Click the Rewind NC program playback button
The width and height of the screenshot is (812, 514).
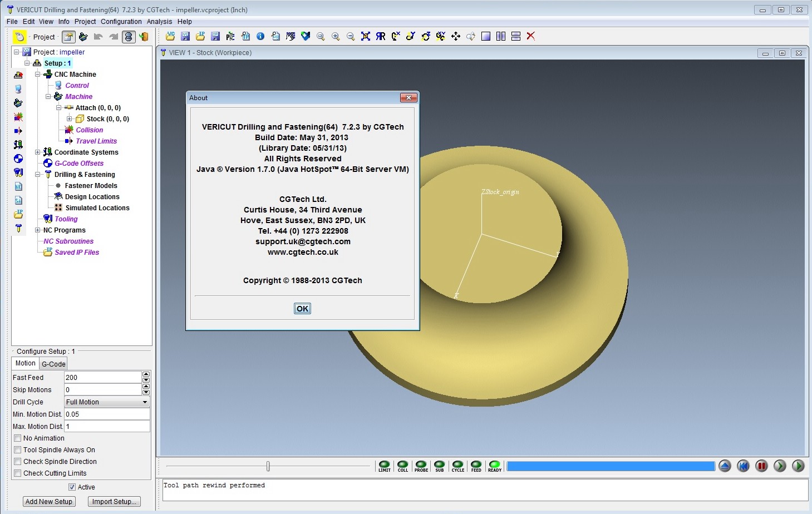click(x=743, y=466)
